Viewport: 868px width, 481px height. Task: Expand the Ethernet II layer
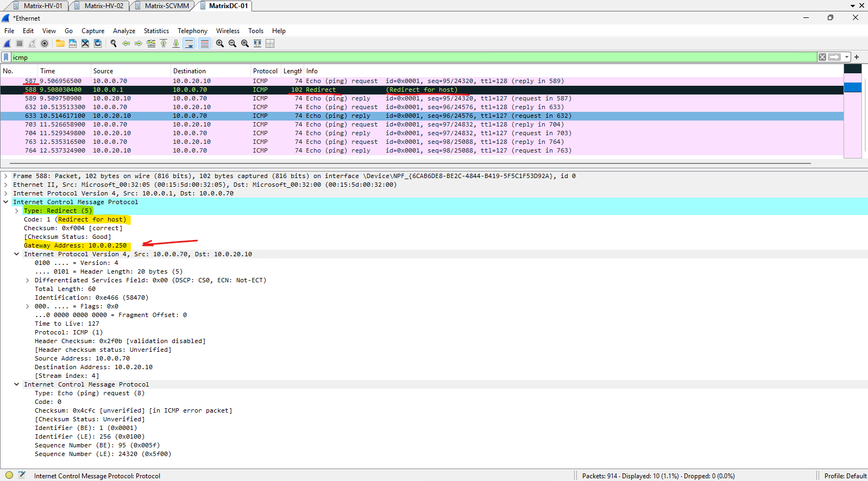point(6,185)
